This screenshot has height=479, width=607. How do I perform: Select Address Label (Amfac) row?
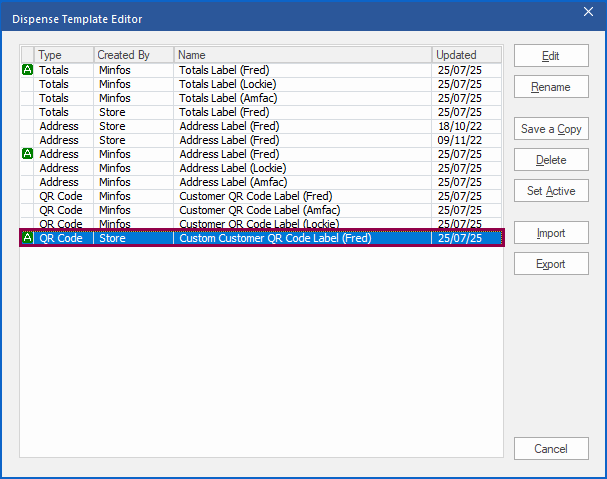pyautogui.click(x=261, y=182)
